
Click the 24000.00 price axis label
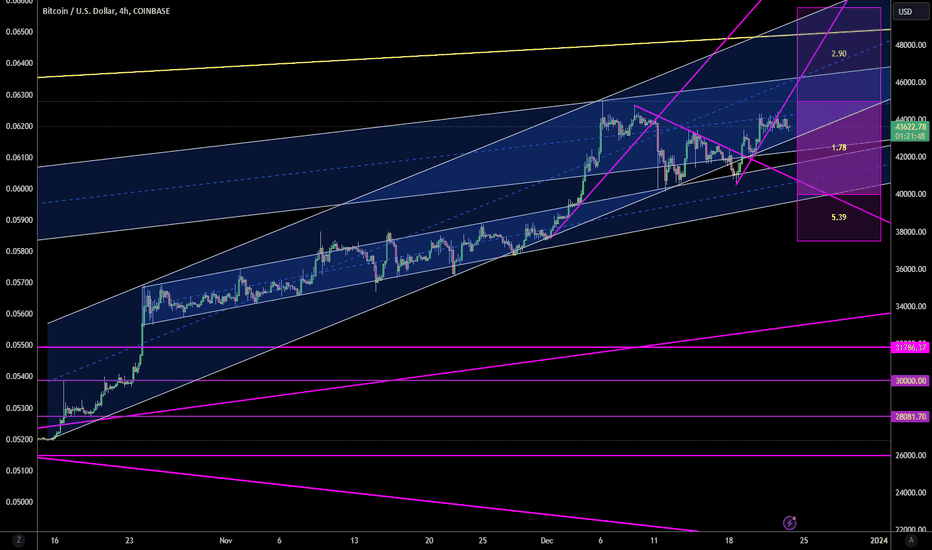click(x=911, y=492)
